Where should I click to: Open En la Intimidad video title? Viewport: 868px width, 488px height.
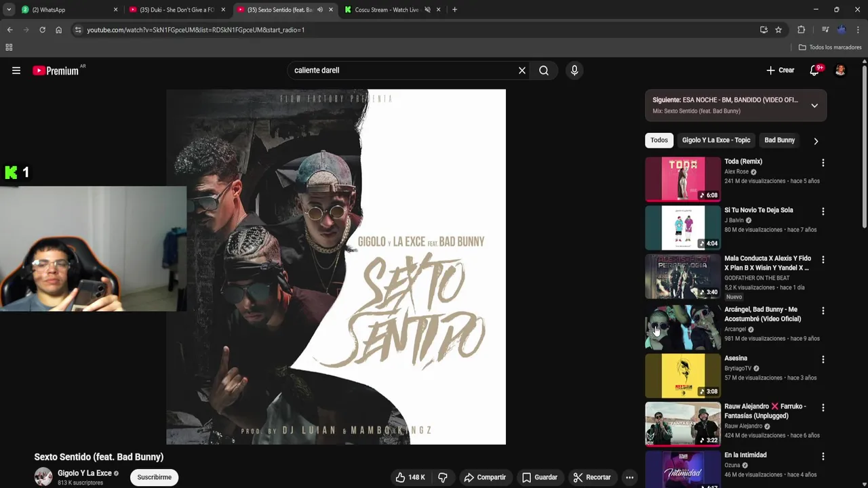click(x=745, y=455)
